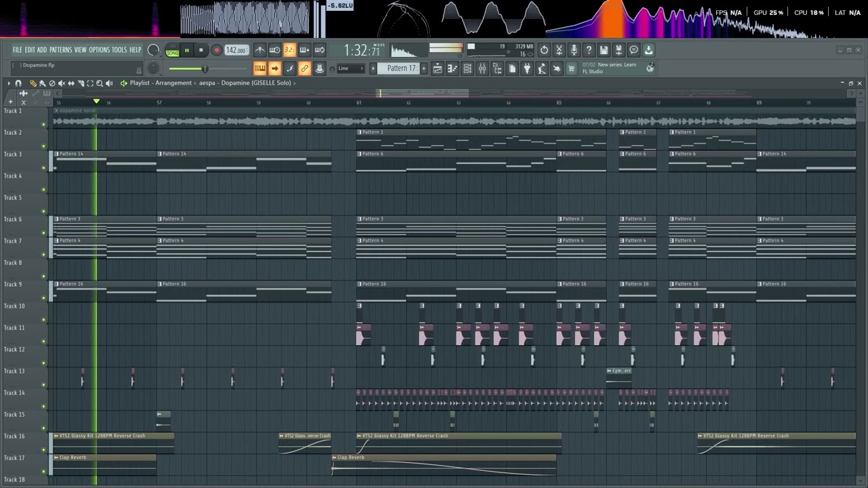Add a new pattern with plus button
This screenshot has height=488, width=868.
coord(424,68)
